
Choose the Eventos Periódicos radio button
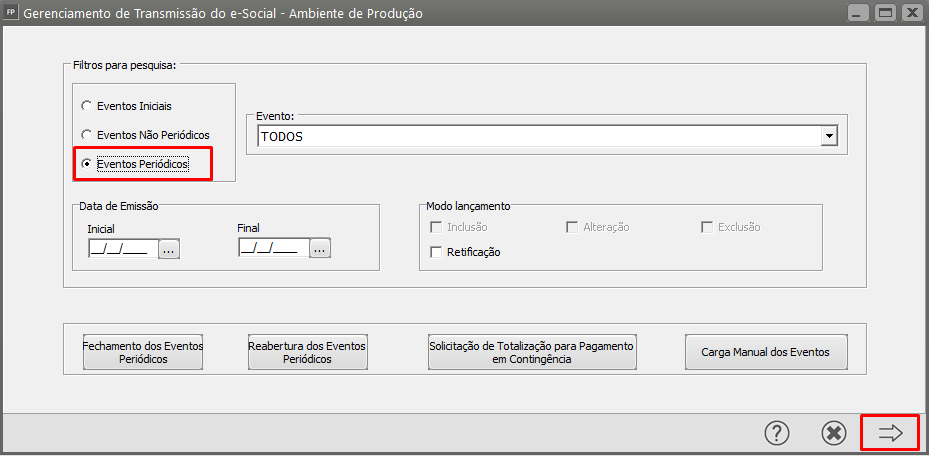87,163
